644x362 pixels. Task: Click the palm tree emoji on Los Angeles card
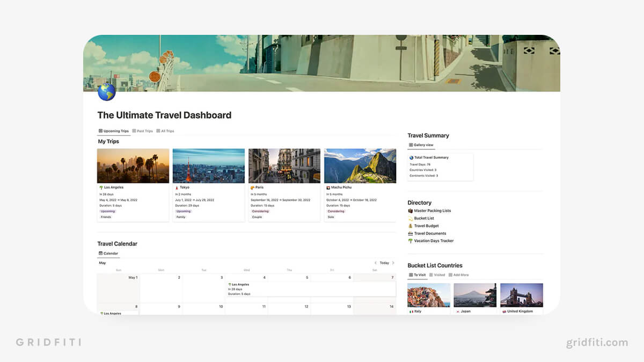[x=101, y=187]
